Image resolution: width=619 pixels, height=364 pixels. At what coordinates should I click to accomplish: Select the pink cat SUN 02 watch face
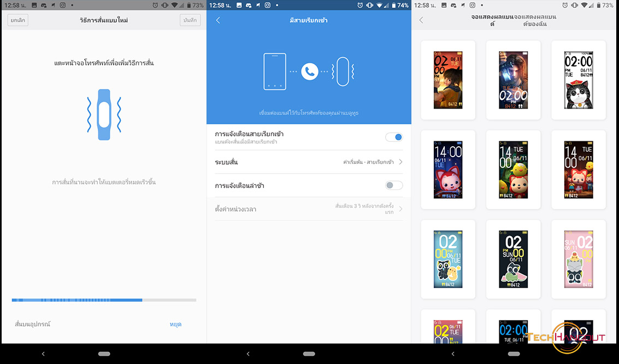click(579, 259)
